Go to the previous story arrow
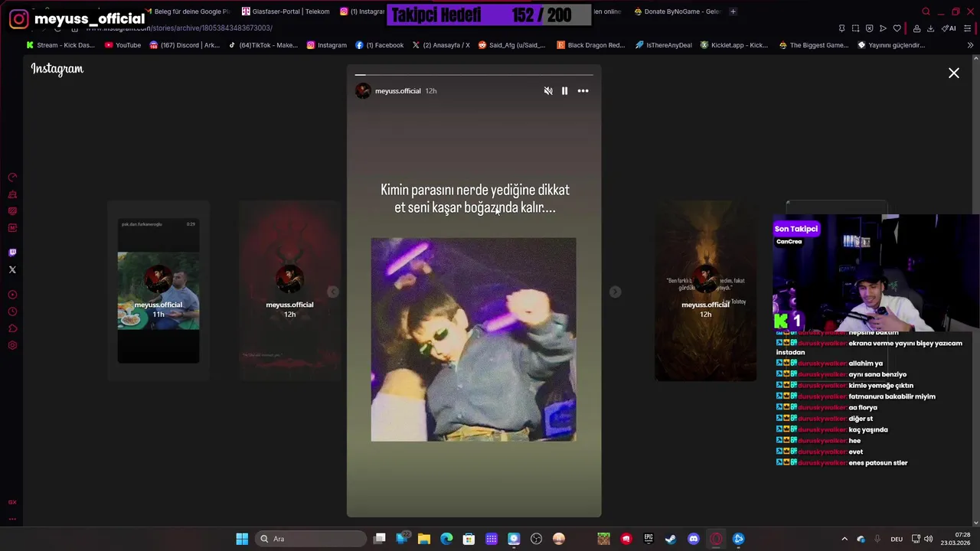980x551 pixels. pyautogui.click(x=333, y=292)
